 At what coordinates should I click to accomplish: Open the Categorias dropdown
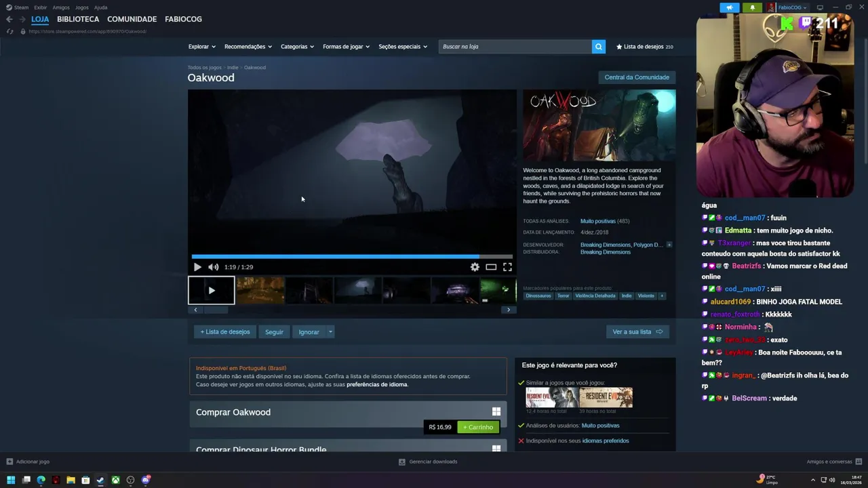click(297, 47)
